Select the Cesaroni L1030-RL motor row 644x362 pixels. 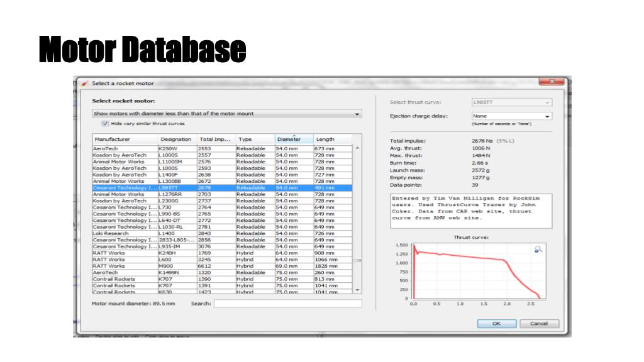(x=222, y=227)
